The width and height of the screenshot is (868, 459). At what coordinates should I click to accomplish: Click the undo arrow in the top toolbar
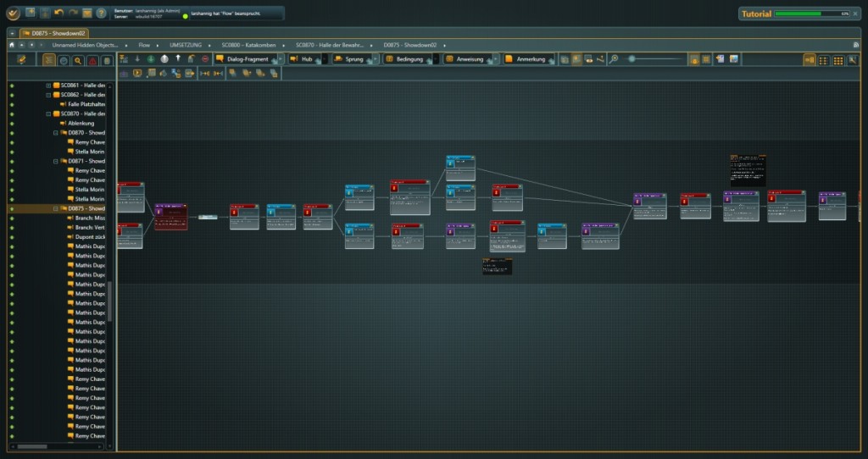tap(58, 14)
